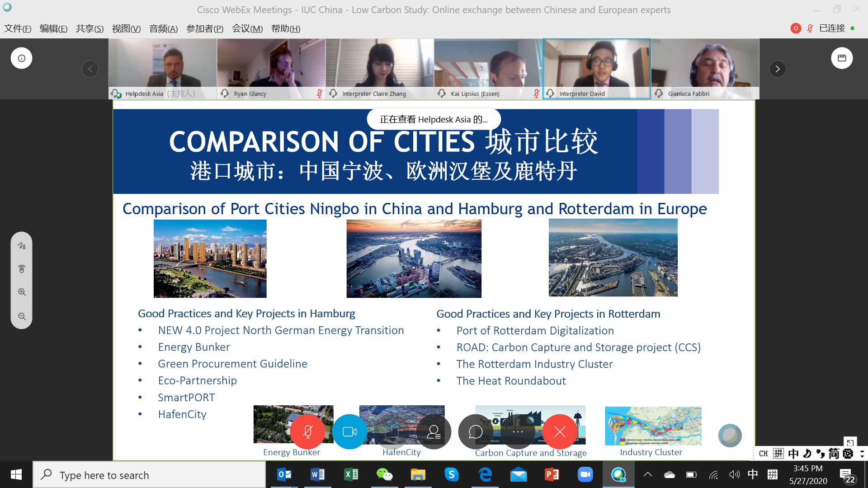
Task: Open the 参加者(P) participants menu
Action: click(x=204, y=28)
